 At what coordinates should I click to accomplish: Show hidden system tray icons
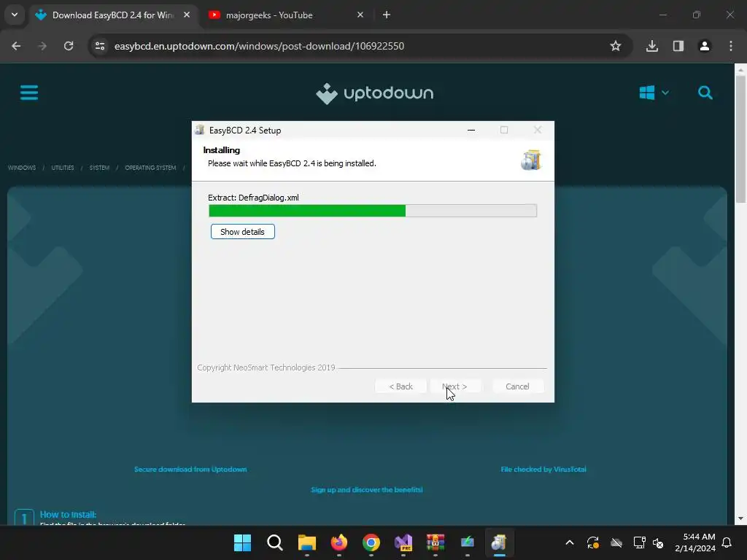click(569, 542)
